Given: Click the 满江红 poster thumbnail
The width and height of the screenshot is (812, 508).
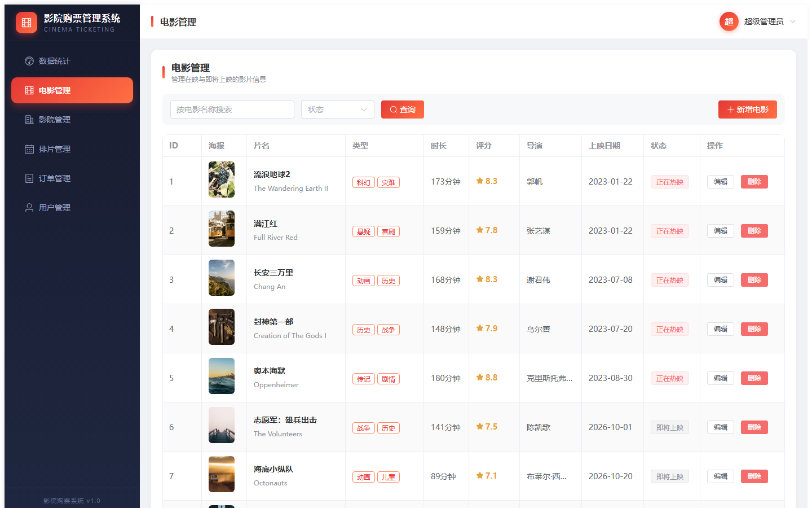Looking at the screenshot, I should coord(222,229).
